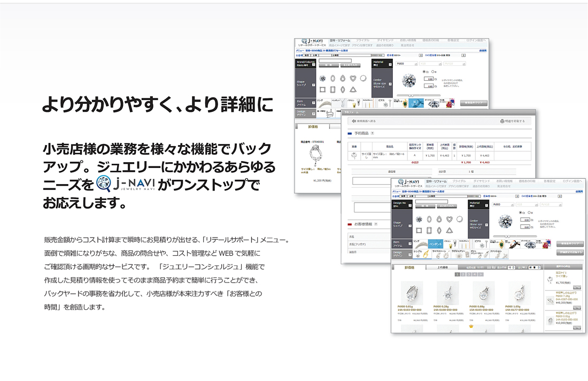Click 詳細設定を追加する button in front window
The image size is (588, 381).
[x=570, y=253]
